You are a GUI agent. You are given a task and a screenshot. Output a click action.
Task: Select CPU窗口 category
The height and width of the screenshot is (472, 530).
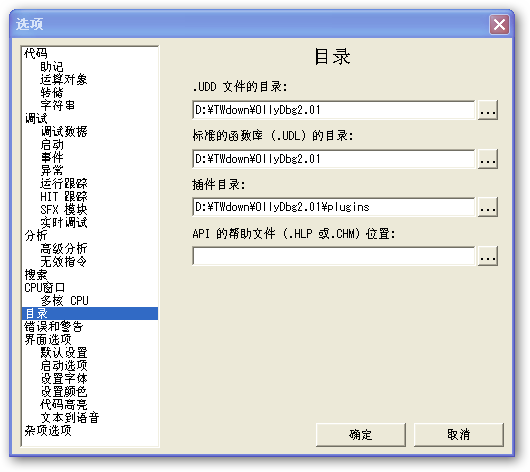[44, 287]
